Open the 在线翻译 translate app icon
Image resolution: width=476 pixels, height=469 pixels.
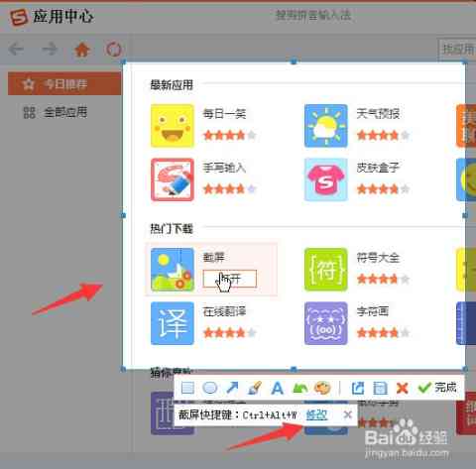click(173, 323)
